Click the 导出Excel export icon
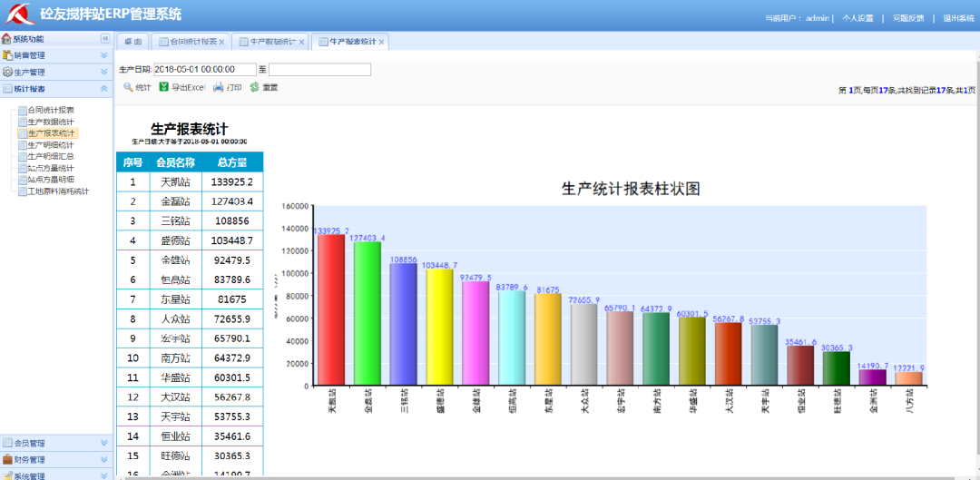 point(164,87)
